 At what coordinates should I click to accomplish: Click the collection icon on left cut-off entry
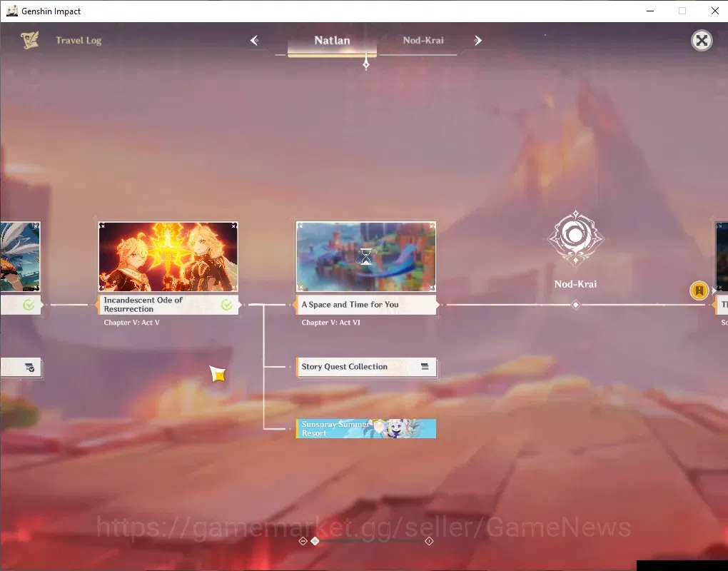pyautogui.click(x=30, y=367)
